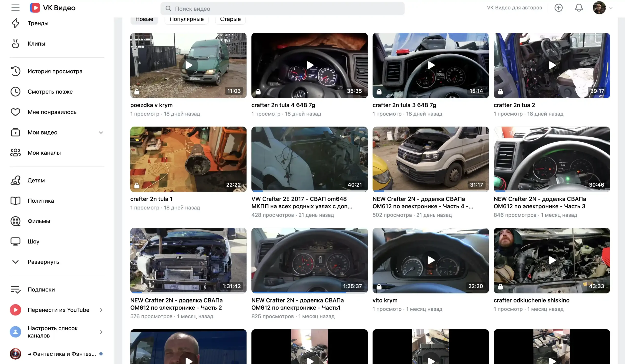Open Смотреть позже list
The image size is (625, 364).
pos(50,92)
